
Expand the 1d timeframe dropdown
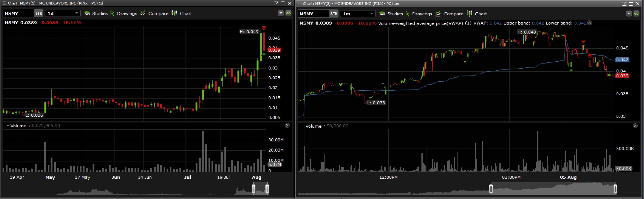point(77,13)
